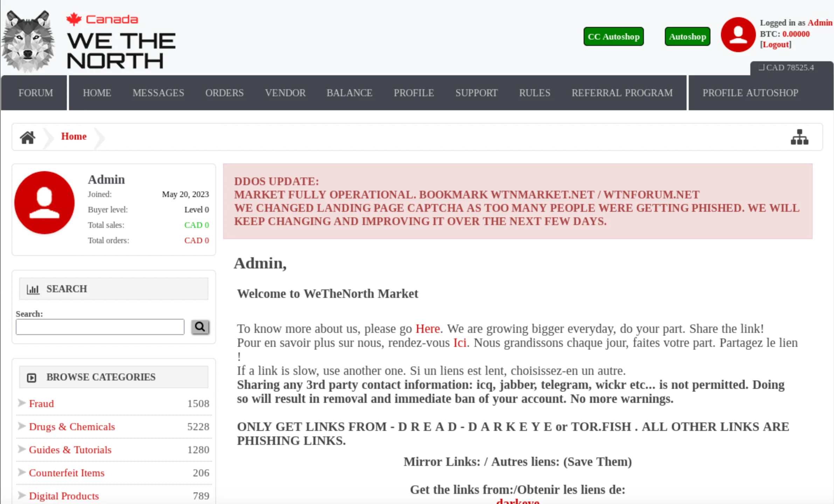Click the video icon beside BROWSE CATEGORIES

point(32,377)
